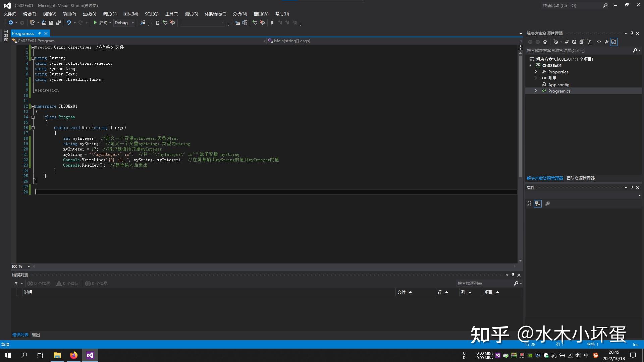Toggle the 0 errors filter button

[39, 284]
